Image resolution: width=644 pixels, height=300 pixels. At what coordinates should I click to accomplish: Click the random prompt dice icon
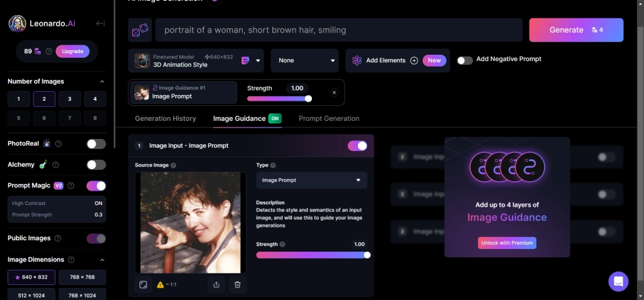[140, 30]
